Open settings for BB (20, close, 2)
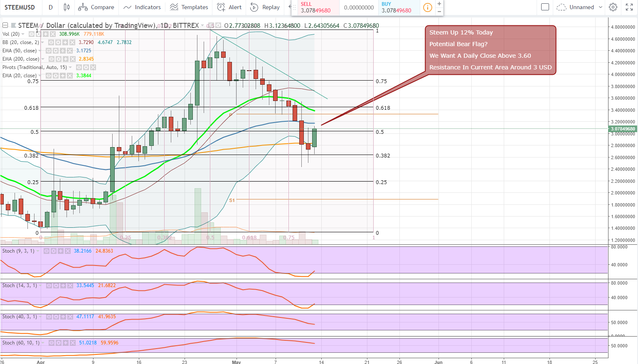The image size is (638, 364). point(58,42)
